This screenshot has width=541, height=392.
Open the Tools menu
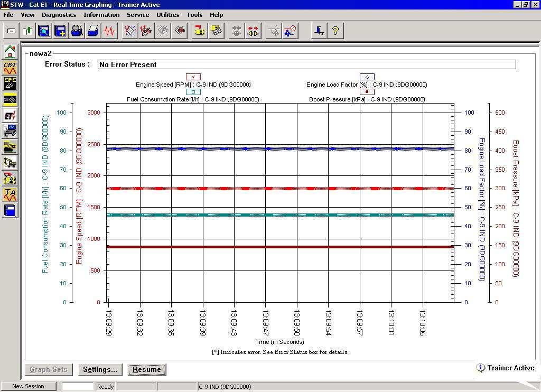[x=194, y=15]
